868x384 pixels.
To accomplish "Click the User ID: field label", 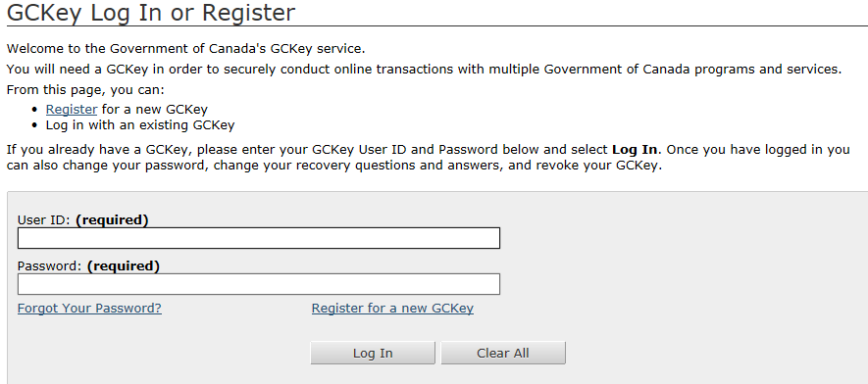I will coord(44,220).
